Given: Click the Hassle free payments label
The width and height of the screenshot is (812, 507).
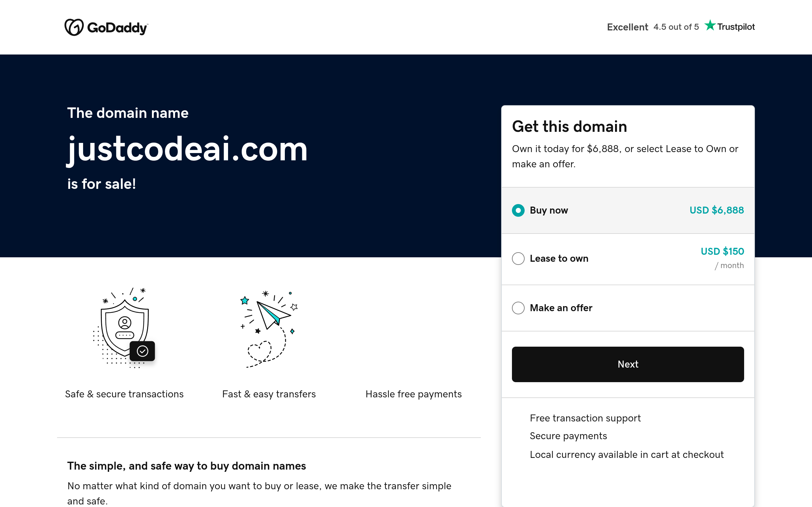Looking at the screenshot, I should coord(413,394).
